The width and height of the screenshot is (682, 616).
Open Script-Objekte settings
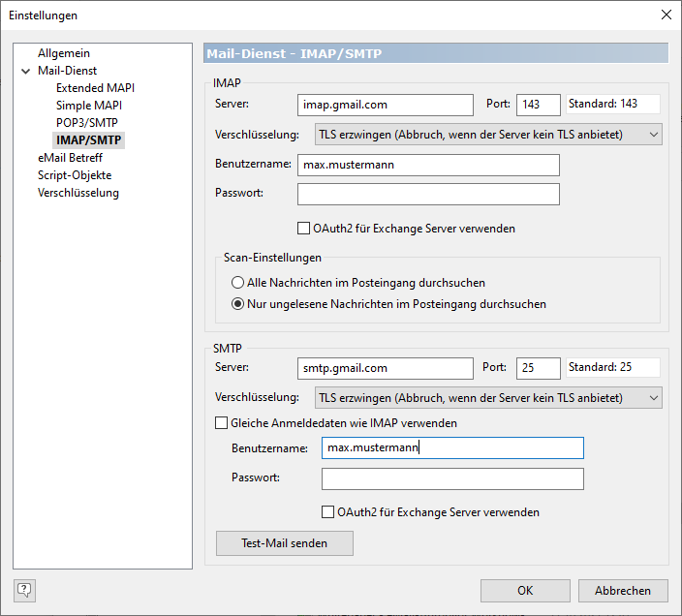pyautogui.click(x=75, y=175)
